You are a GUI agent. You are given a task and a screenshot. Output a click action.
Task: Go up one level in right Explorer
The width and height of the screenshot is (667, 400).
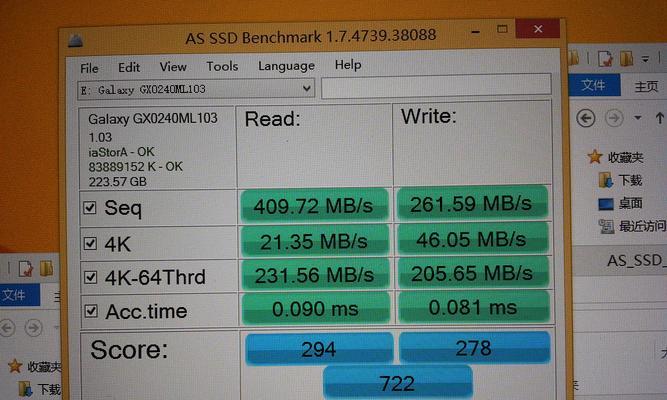tap(660, 117)
